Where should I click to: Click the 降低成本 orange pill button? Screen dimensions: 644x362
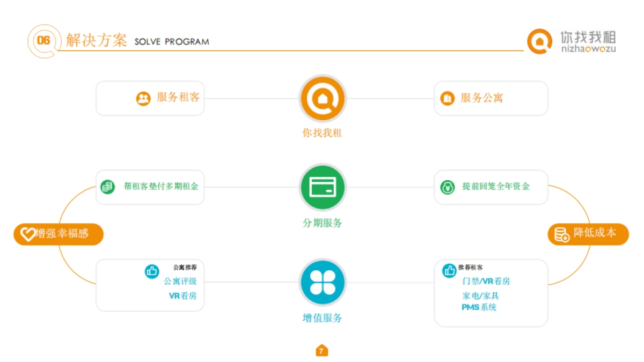[x=588, y=234]
